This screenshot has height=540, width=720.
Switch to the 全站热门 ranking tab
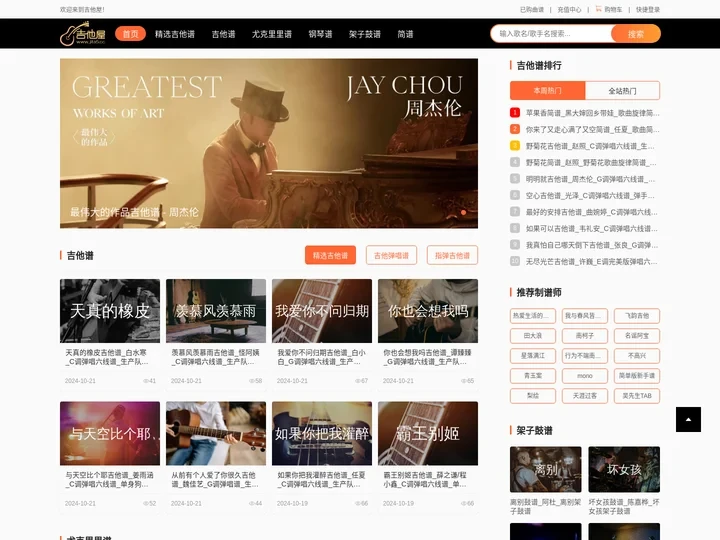(x=623, y=90)
